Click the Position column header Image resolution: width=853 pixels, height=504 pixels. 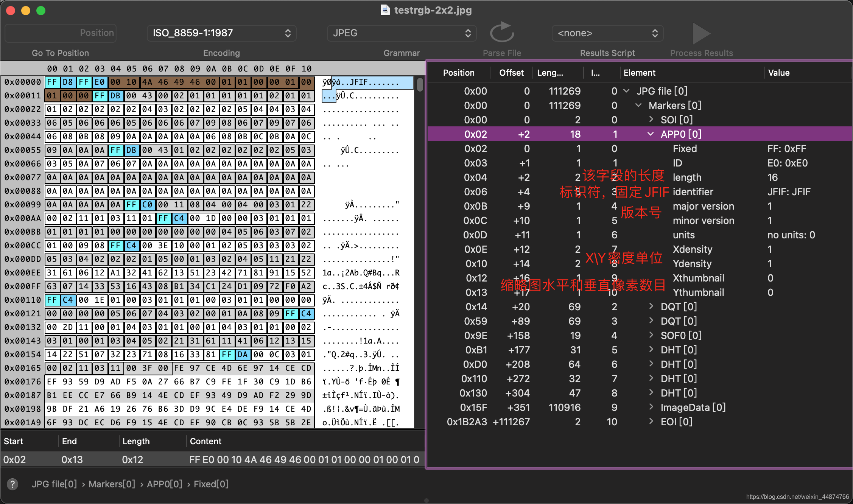click(x=459, y=73)
